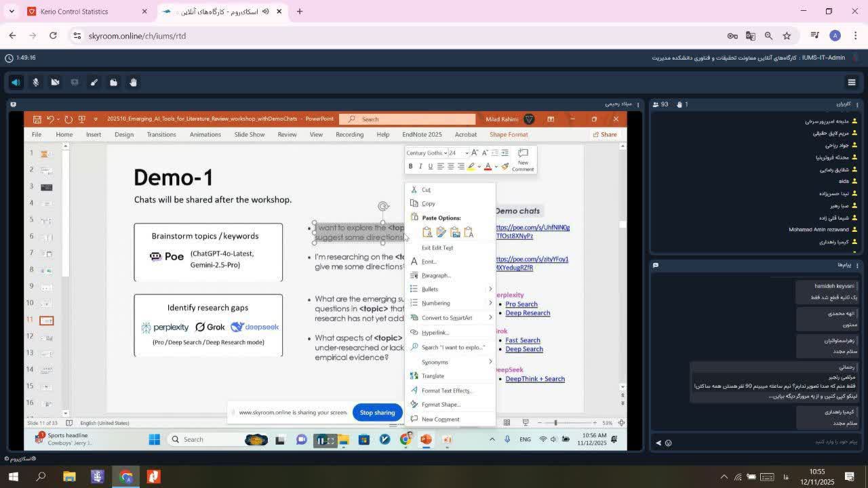
Task: Click the raise hand icon
Action: click(134, 82)
